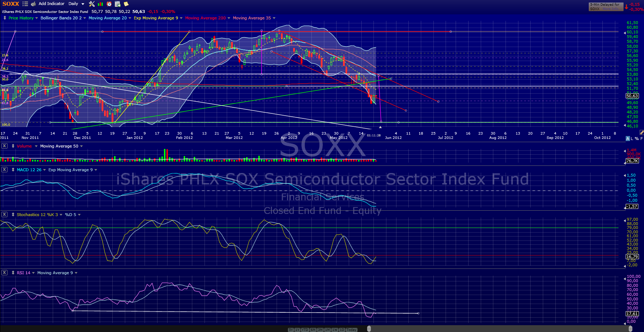The image size is (644, 332).
Task: Click the fund name iShares PHLX SOX text
Action: (x=45, y=12)
